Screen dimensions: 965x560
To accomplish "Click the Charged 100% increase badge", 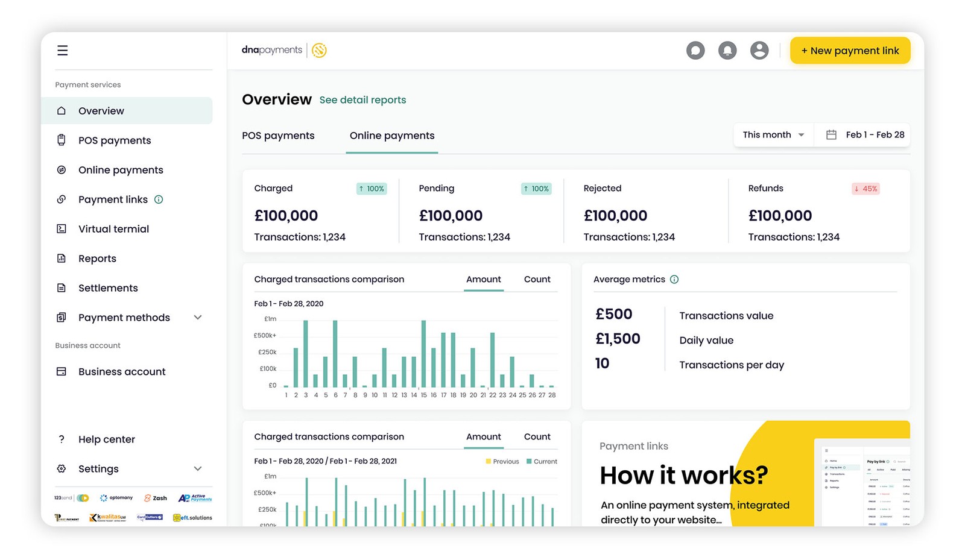I will click(372, 189).
